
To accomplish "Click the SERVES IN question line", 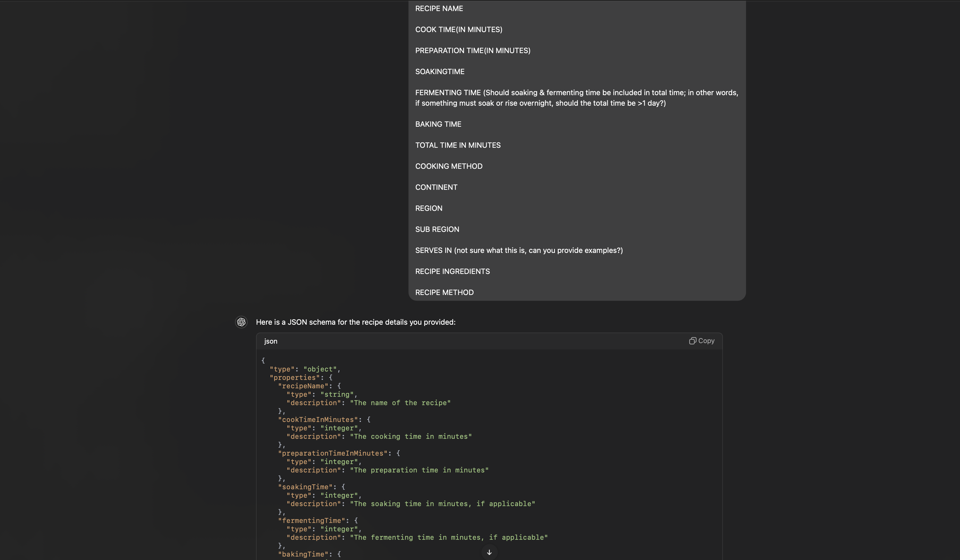I will pyautogui.click(x=519, y=250).
